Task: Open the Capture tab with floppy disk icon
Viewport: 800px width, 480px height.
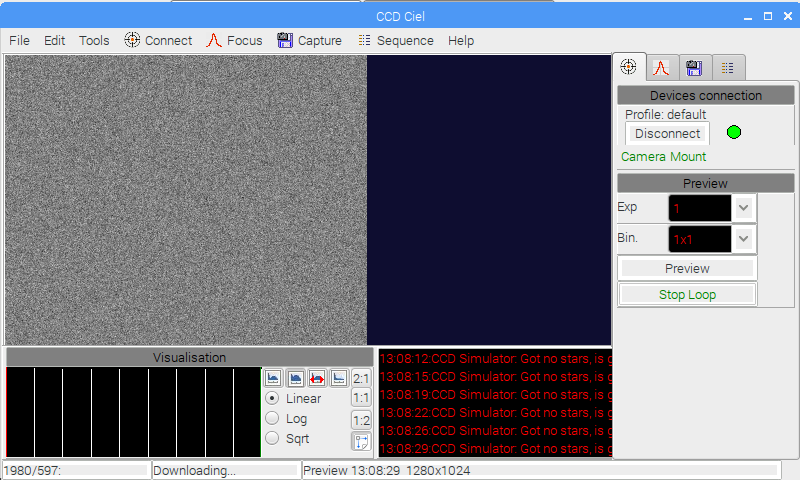Action: [694, 68]
